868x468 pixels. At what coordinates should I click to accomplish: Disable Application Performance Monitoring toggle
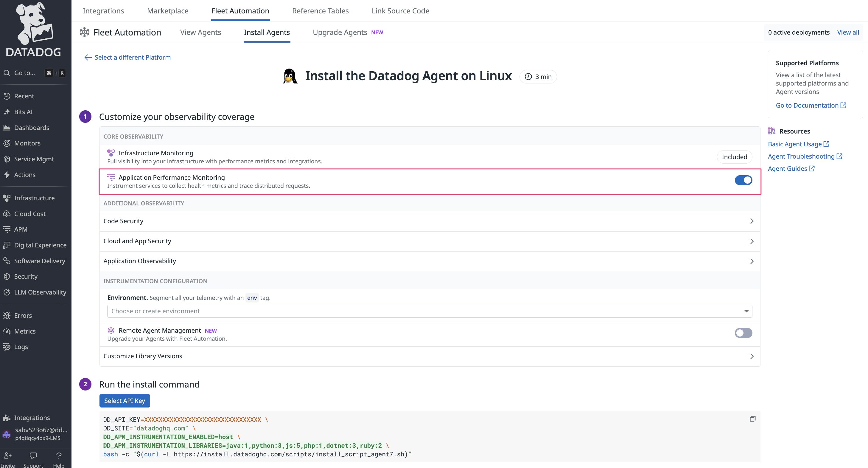pyautogui.click(x=743, y=180)
